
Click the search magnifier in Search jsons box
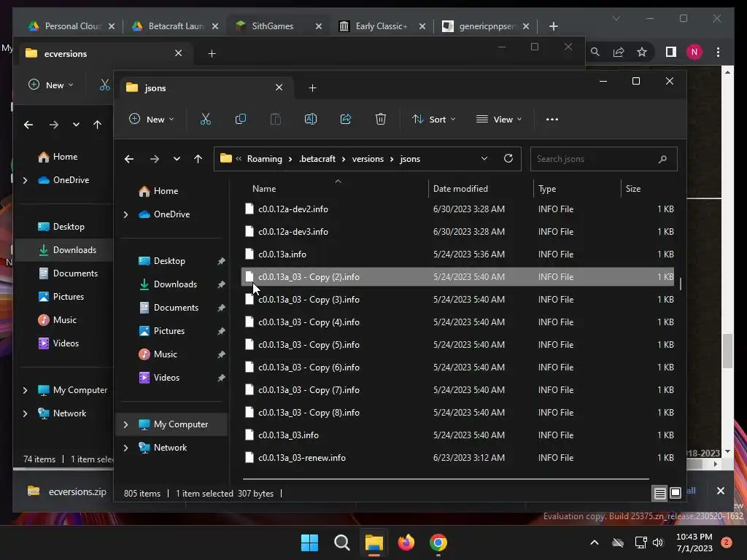(x=662, y=159)
